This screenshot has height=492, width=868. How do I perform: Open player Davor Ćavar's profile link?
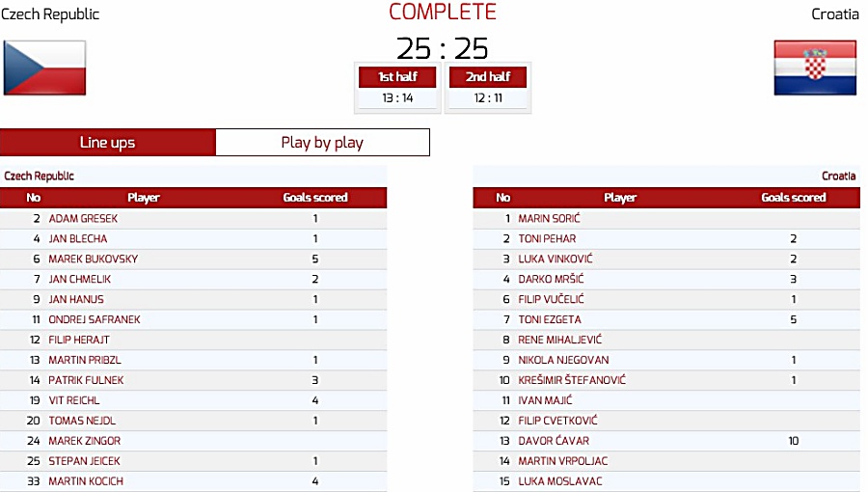(554, 441)
